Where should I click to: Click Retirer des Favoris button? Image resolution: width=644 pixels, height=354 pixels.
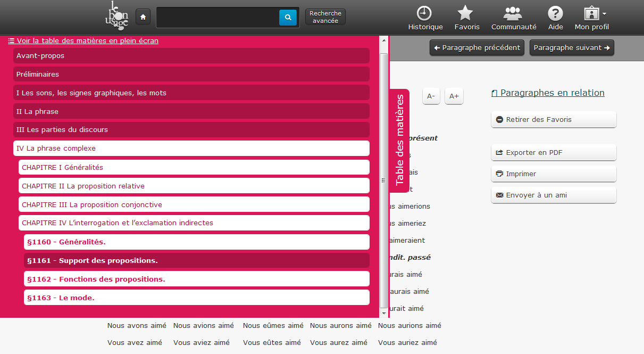point(553,120)
